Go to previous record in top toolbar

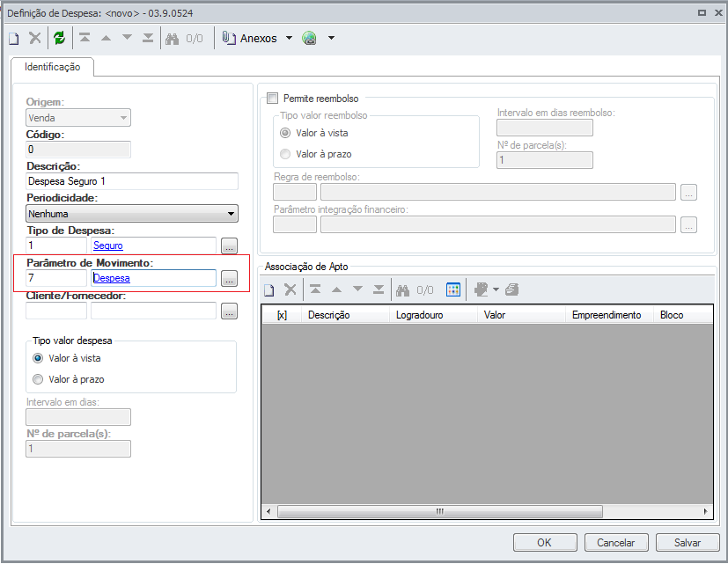click(106, 38)
